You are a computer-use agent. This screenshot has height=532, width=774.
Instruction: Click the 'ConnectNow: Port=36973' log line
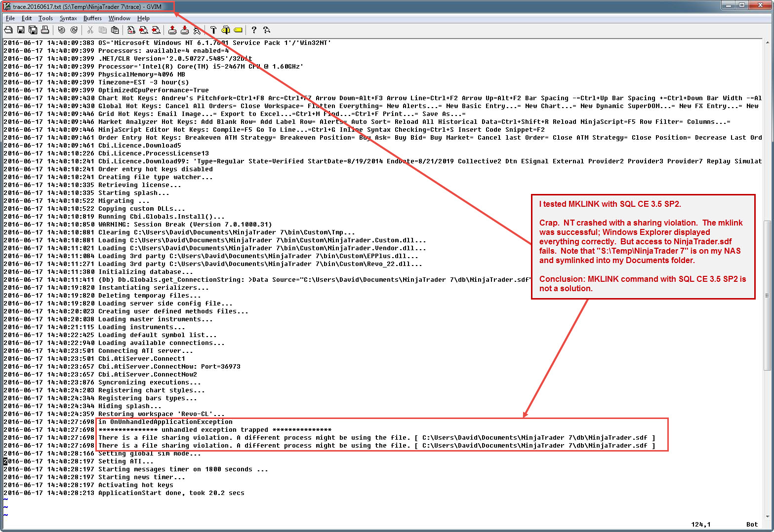point(122,367)
